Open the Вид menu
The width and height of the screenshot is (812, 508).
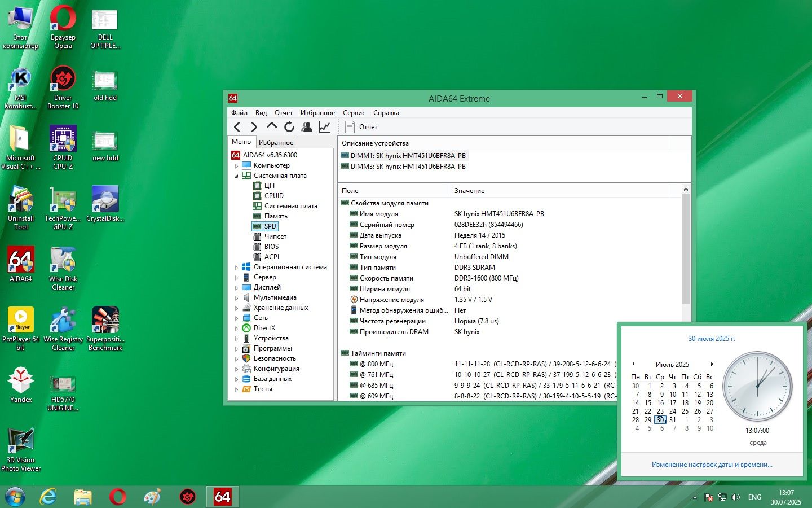[x=261, y=113]
